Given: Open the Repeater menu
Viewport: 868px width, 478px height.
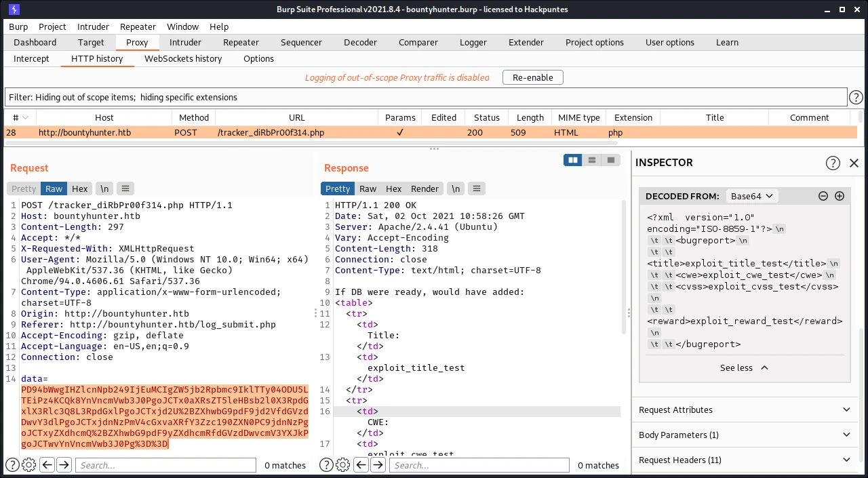Looking at the screenshot, I should click(138, 26).
